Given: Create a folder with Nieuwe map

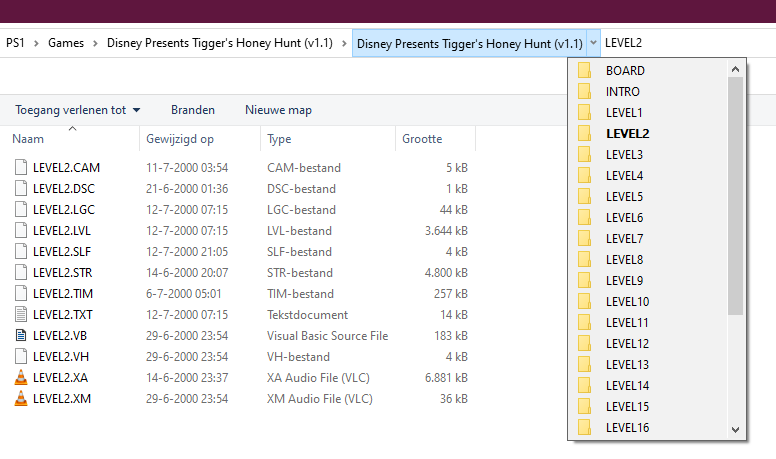Looking at the screenshot, I should 278,110.
